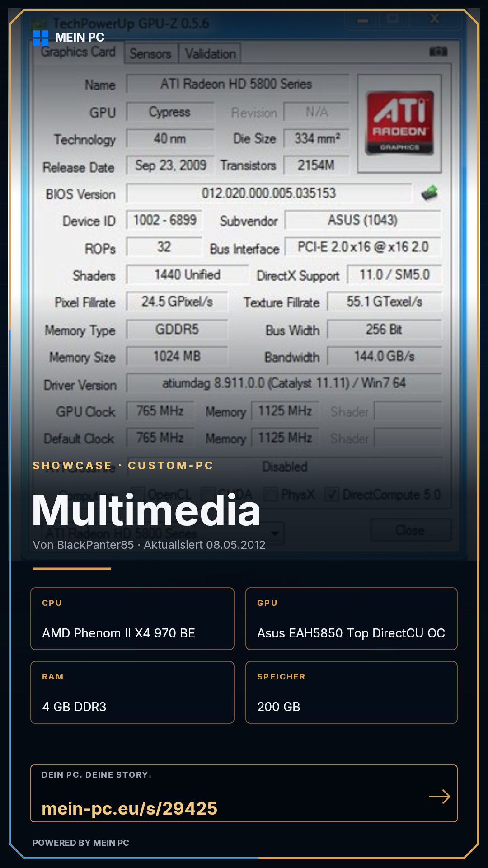Switch to the Validation tab in GPU-Z

[x=210, y=54]
